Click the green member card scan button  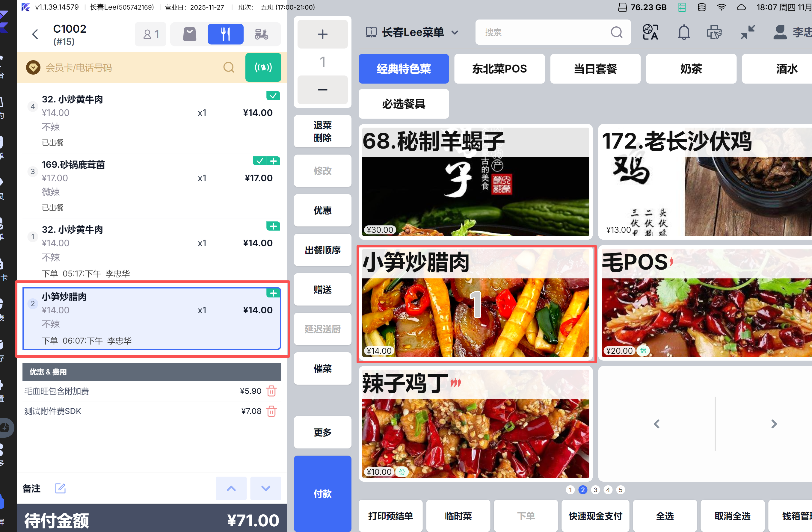(x=263, y=67)
